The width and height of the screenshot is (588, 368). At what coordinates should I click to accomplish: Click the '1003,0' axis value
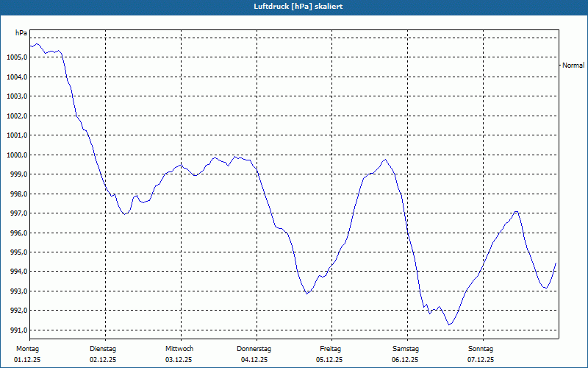[x=17, y=96]
